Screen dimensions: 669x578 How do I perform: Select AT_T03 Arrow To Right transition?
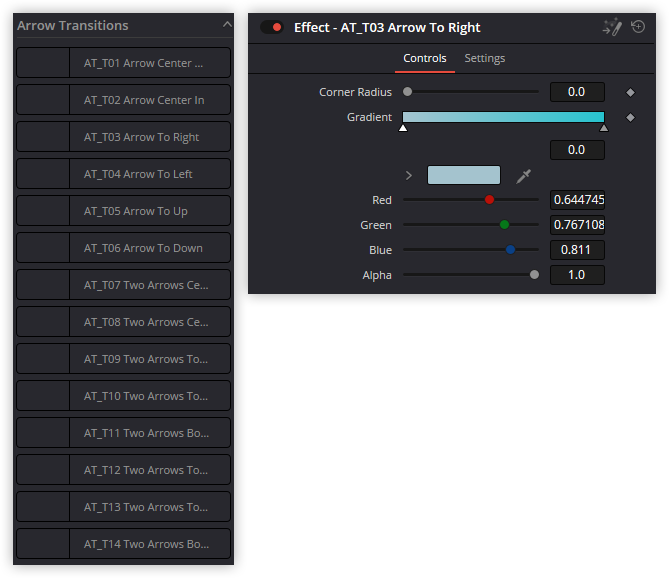pos(124,137)
